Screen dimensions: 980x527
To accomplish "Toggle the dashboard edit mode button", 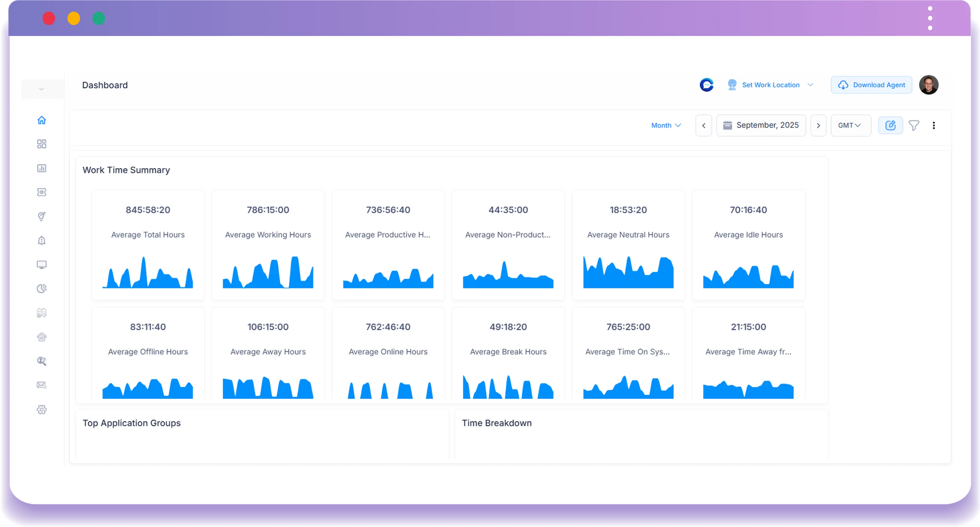I will tap(890, 125).
